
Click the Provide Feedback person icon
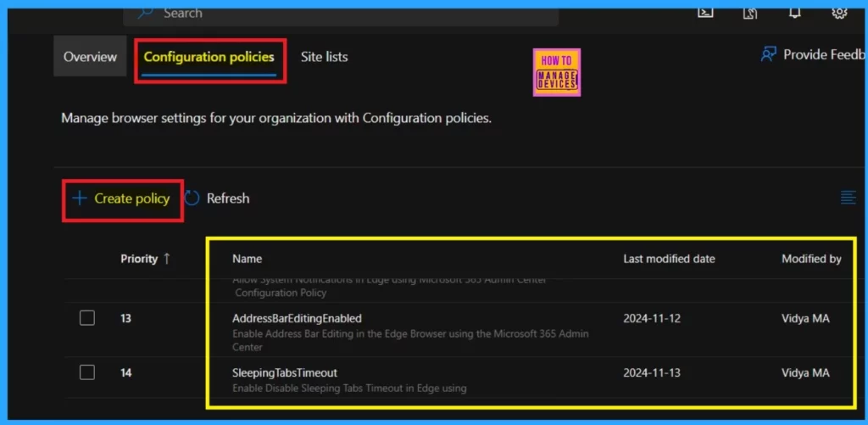(x=768, y=54)
